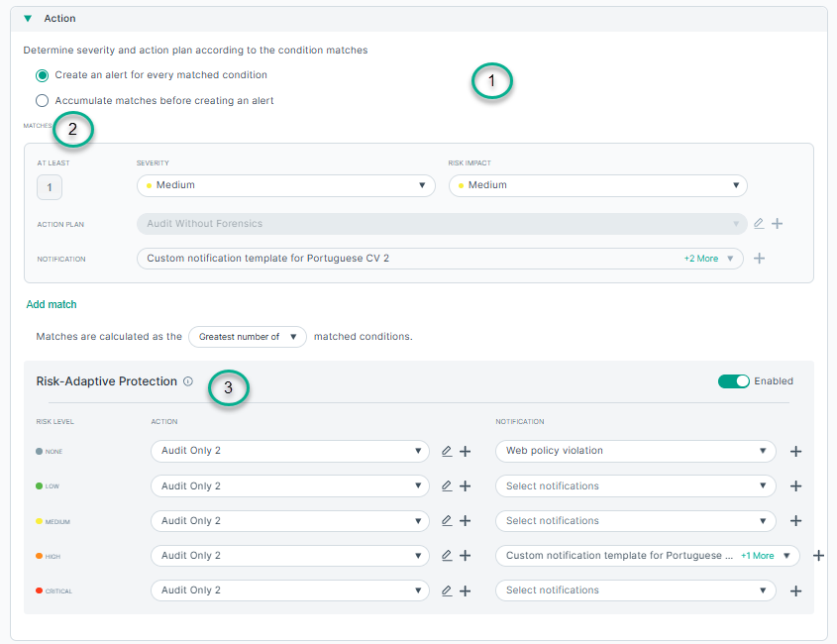
Task: Disable the Risk-Adaptive Protection toggle
Action: [733, 381]
